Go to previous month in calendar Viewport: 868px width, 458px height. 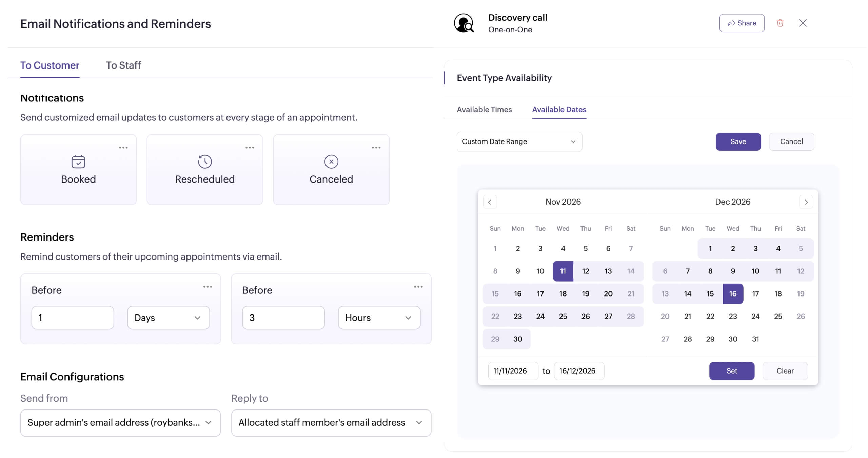tap(490, 202)
